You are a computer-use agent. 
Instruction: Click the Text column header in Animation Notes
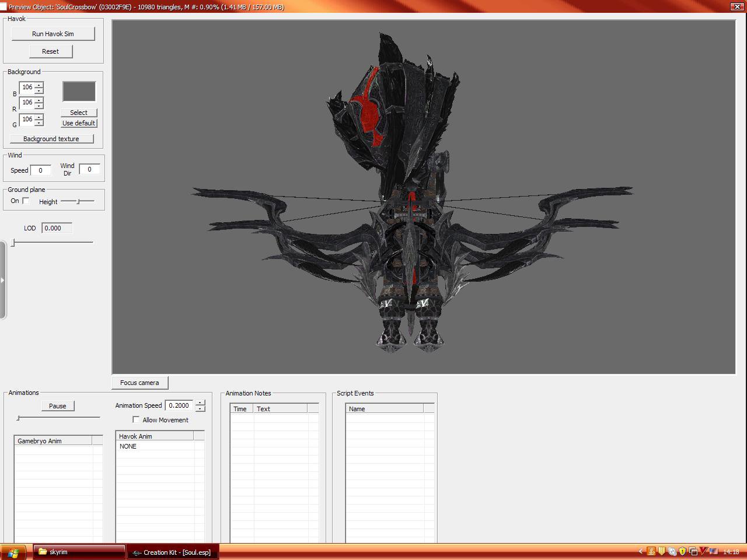click(x=280, y=409)
